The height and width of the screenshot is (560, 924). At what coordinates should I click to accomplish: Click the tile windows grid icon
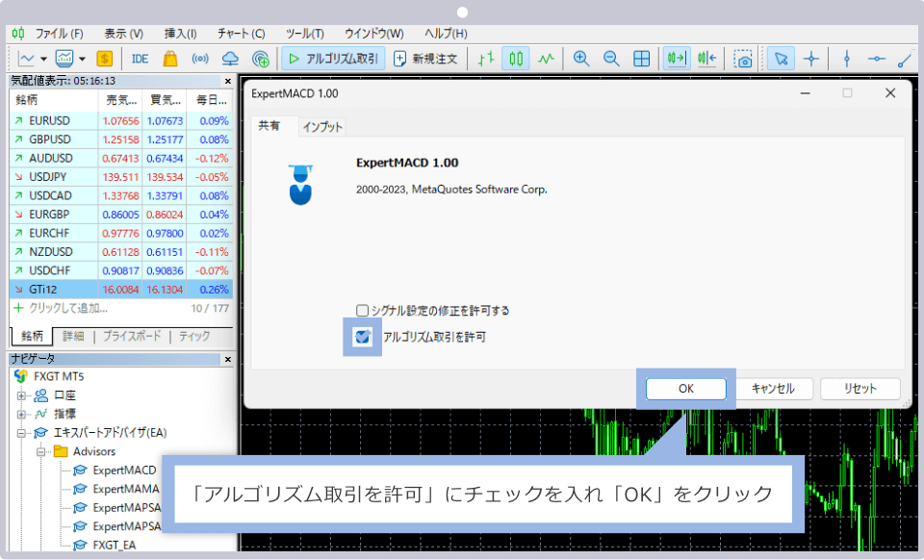coord(641,59)
